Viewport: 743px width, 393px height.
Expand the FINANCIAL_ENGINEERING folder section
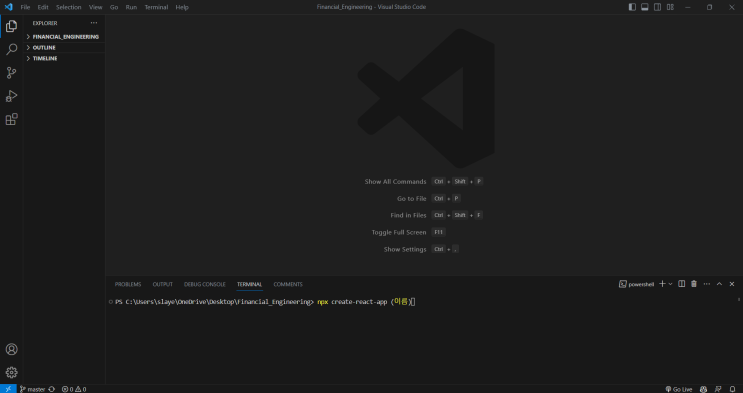click(64, 37)
